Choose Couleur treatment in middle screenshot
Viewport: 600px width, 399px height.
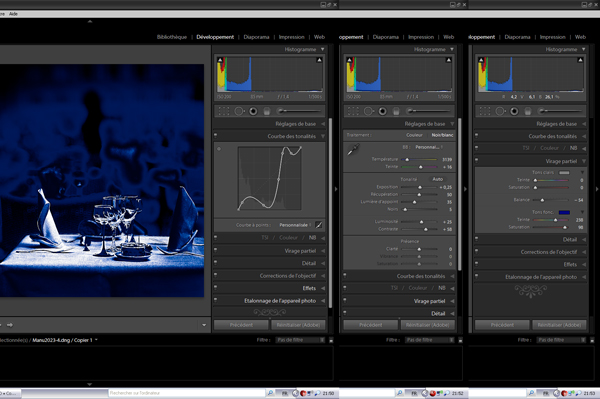coord(414,135)
